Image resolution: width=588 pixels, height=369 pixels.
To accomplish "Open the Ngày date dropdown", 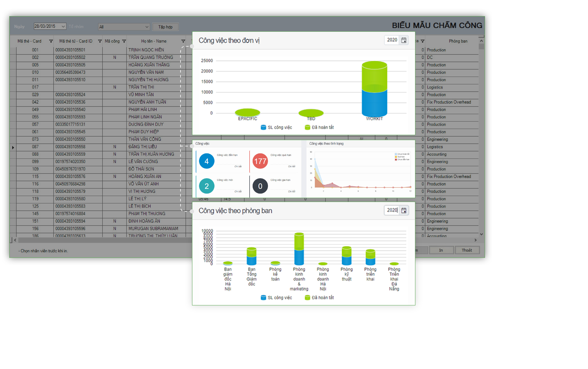I will pos(63,26).
